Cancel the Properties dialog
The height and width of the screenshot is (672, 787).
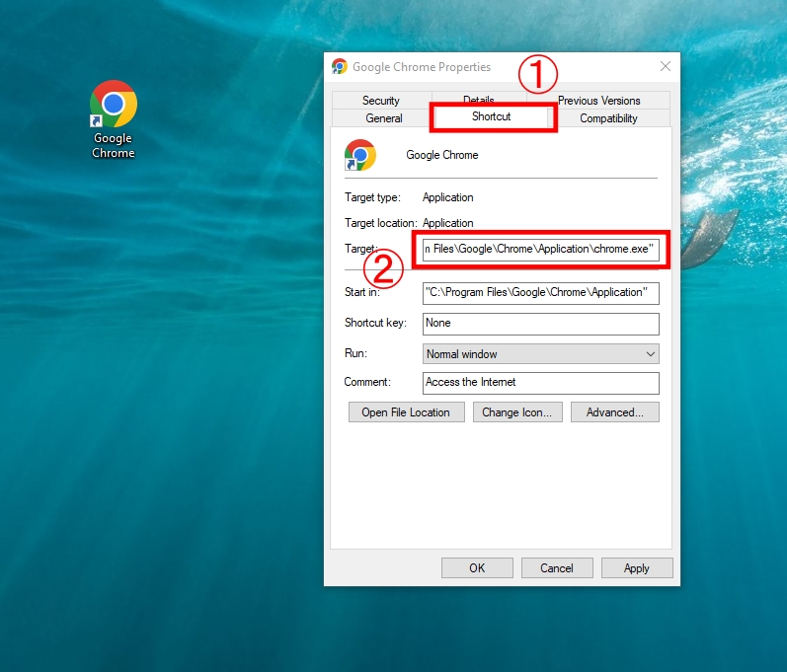(557, 568)
